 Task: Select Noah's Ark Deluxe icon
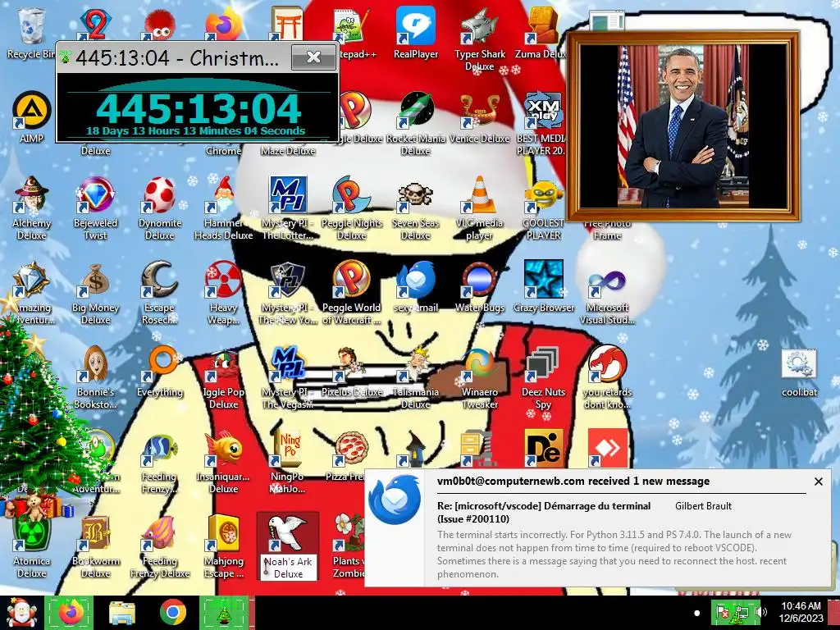click(288, 546)
